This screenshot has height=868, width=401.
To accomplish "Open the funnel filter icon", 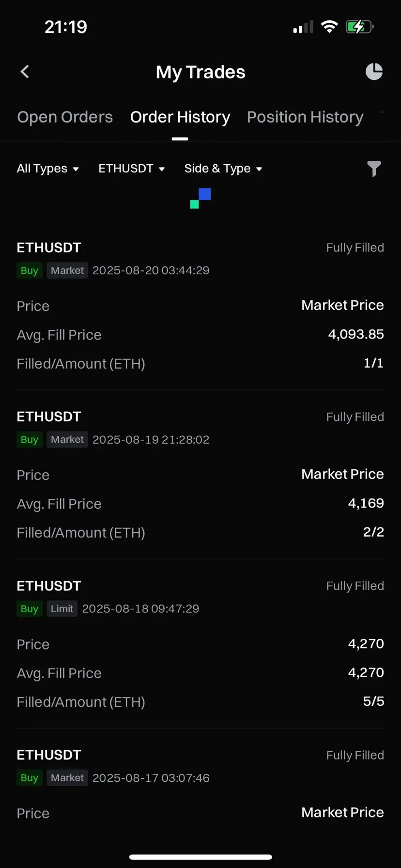I will (x=374, y=169).
